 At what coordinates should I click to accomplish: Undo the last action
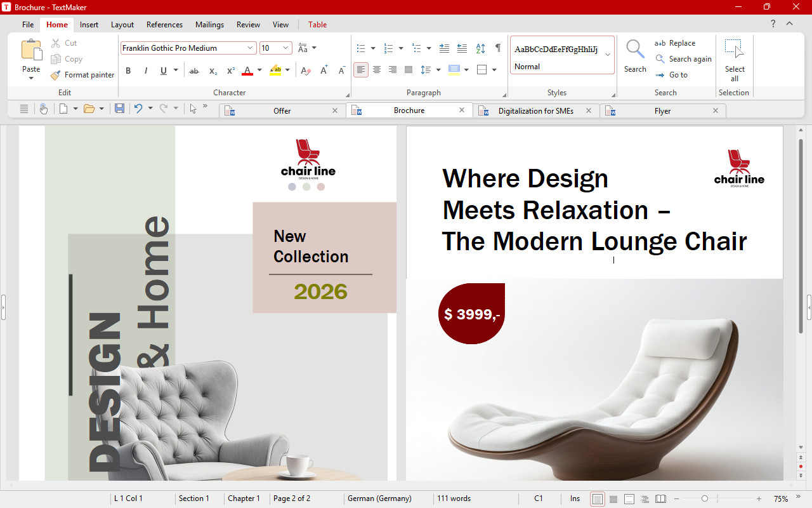tap(138, 109)
